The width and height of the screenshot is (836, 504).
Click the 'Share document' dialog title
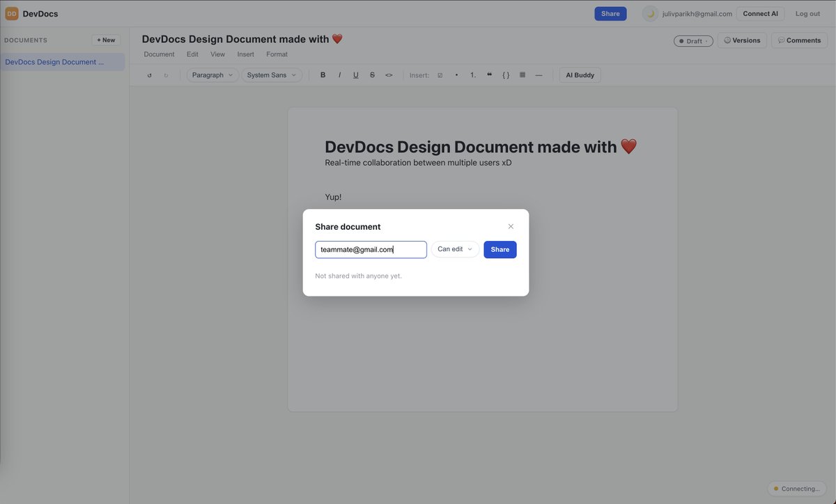[348, 227]
